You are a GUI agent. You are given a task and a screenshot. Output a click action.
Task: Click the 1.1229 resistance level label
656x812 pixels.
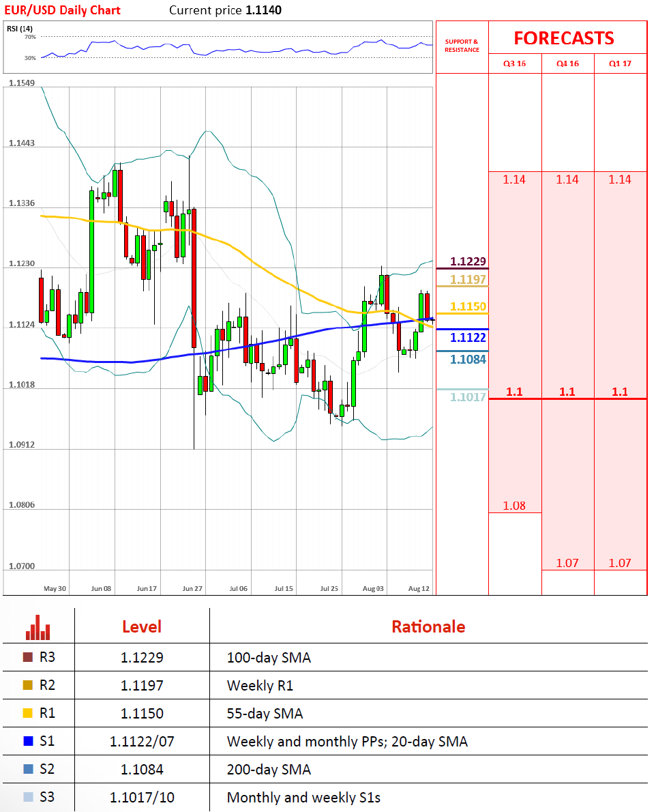[x=468, y=261]
